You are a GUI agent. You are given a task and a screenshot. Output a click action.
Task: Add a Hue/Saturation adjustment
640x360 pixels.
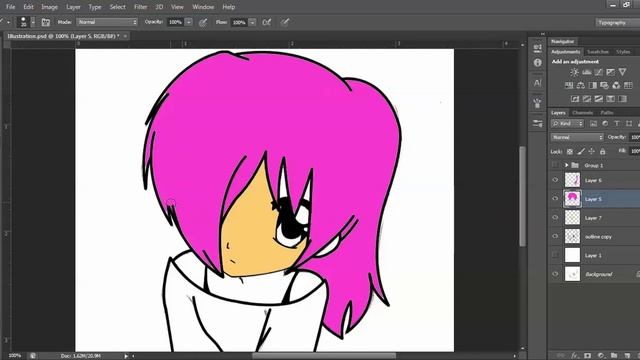(569, 85)
